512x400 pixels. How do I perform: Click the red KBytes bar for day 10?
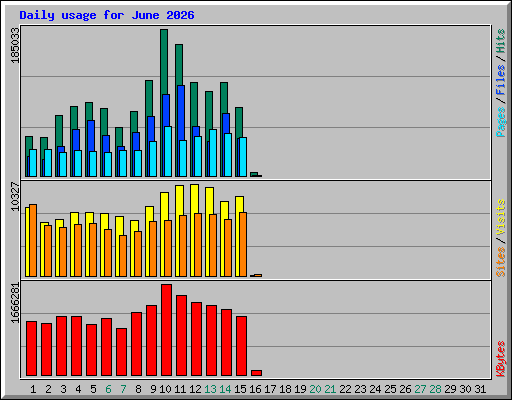(166, 330)
